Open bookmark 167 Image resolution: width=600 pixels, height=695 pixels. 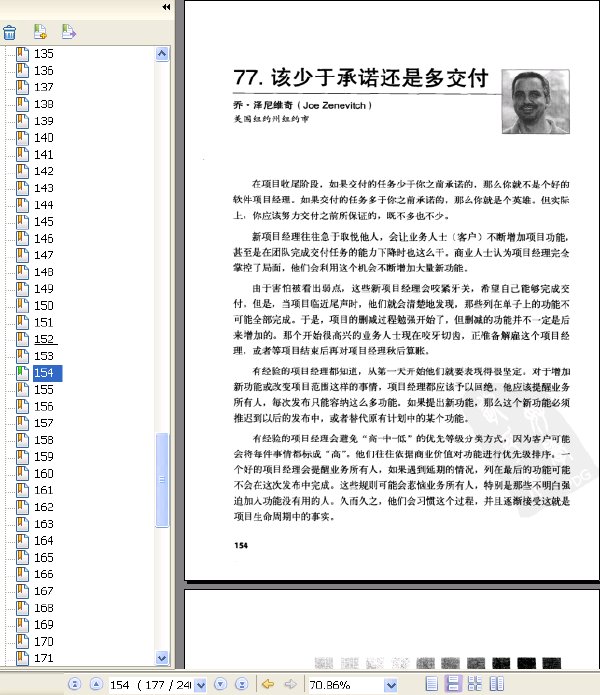coord(43,591)
